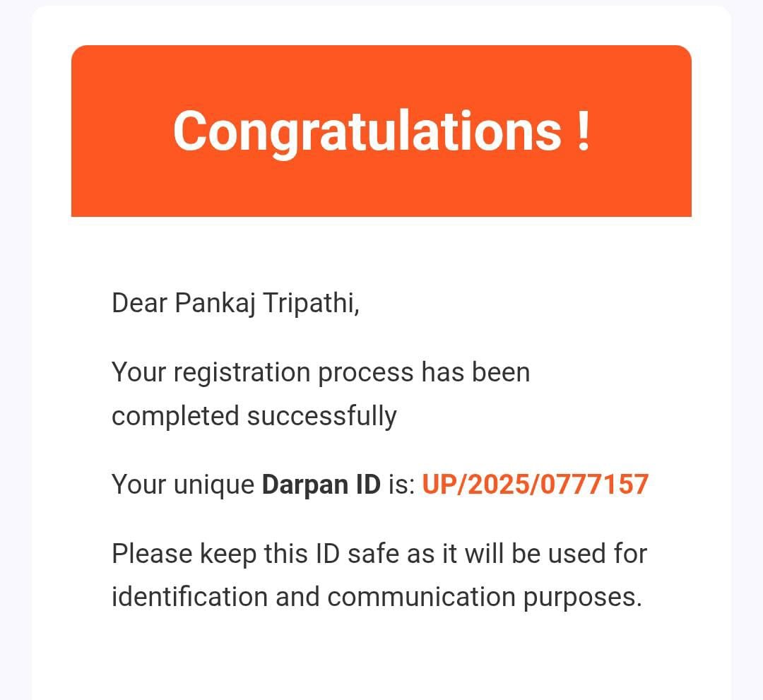Viewport: 763px width, 700px height.
Task: Select the bold Darpan ID label
Action: coord(321,485)
